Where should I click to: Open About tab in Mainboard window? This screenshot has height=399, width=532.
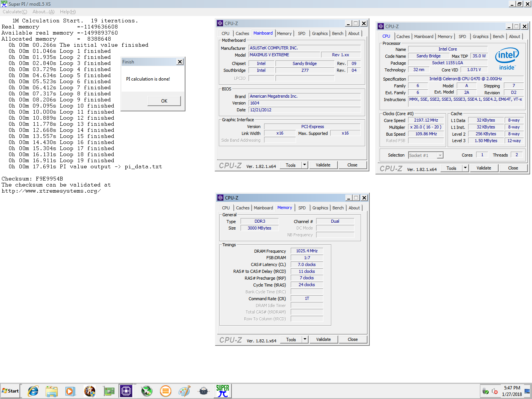pyautogui.click(x=354, y=33)
